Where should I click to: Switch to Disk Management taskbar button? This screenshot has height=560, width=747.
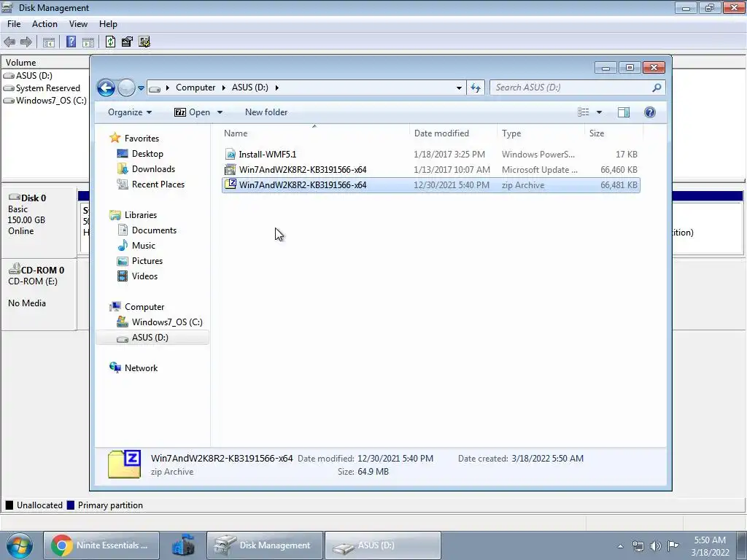click(x=265, y=545)
